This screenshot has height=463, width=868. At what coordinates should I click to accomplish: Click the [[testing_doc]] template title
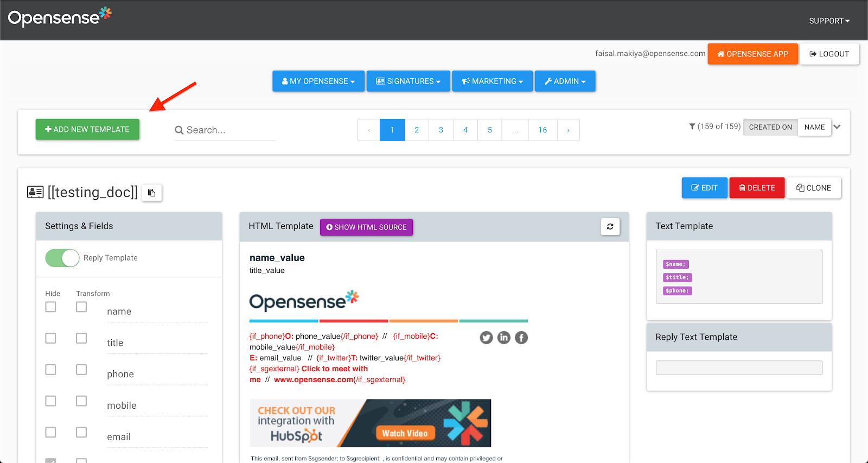pyautogui.click(x=93, y=192)
